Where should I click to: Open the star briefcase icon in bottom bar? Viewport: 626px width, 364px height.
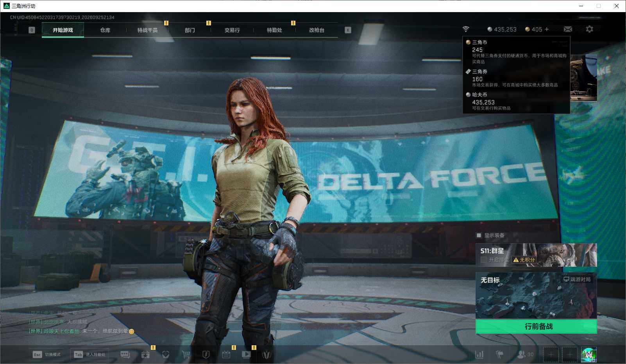click(145, 355)
